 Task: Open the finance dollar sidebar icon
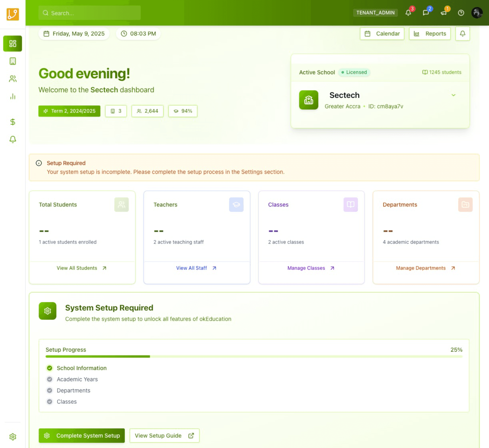coord(12,122)
